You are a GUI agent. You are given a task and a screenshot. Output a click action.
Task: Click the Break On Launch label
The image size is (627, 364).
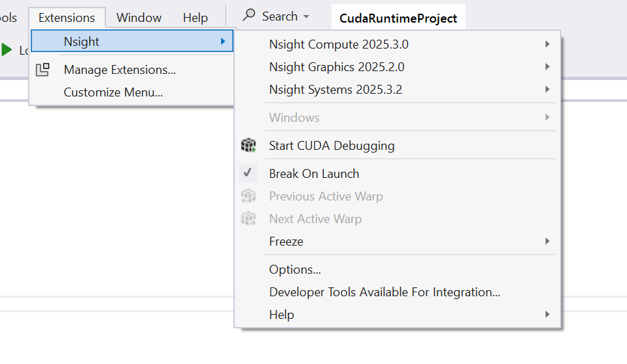(x=314, y=174)
